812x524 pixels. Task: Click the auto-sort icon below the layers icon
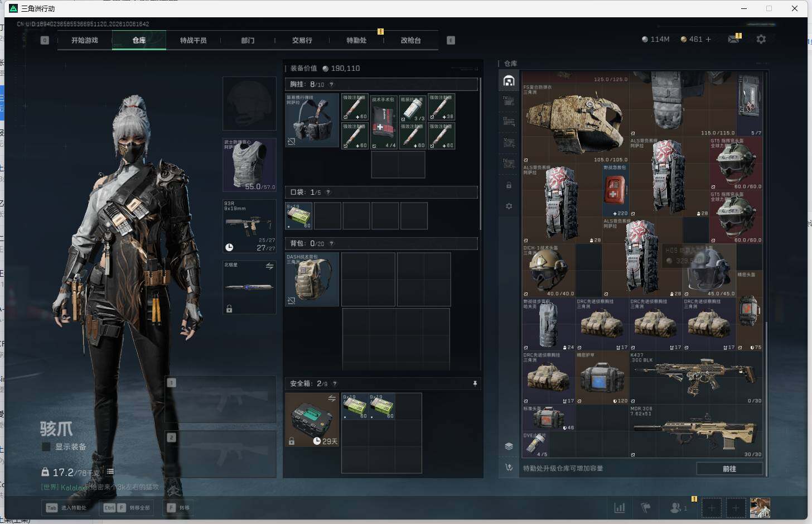[509, 468]
